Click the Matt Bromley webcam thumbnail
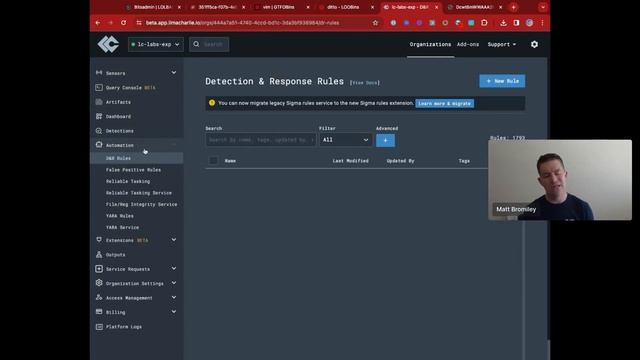 pos(560,180)
